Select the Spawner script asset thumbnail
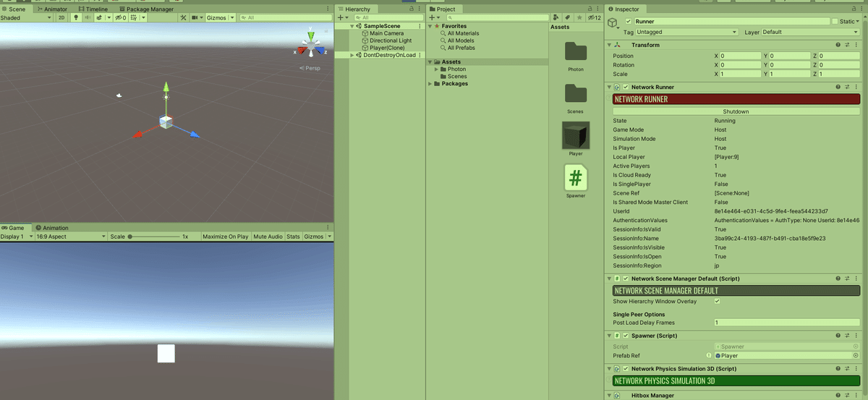The image size is (868, 400). pos(575,179)
